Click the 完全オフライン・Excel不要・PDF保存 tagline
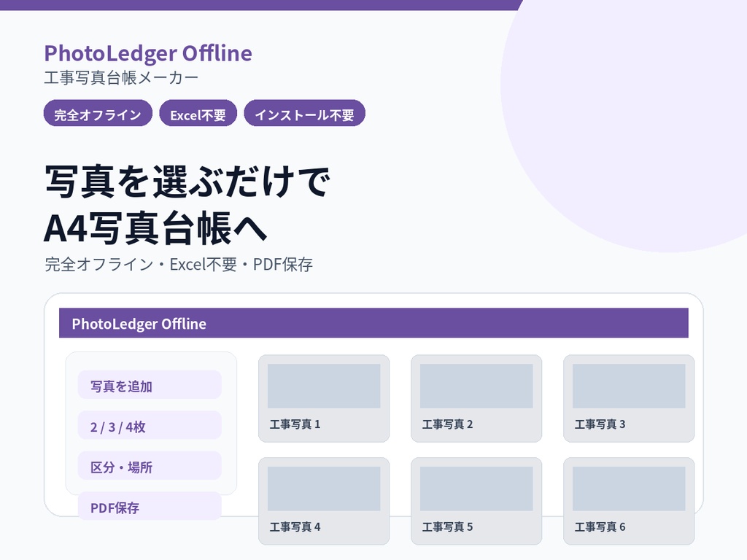The height and width of the screenshot is (560, 747). tap(179, 264)
